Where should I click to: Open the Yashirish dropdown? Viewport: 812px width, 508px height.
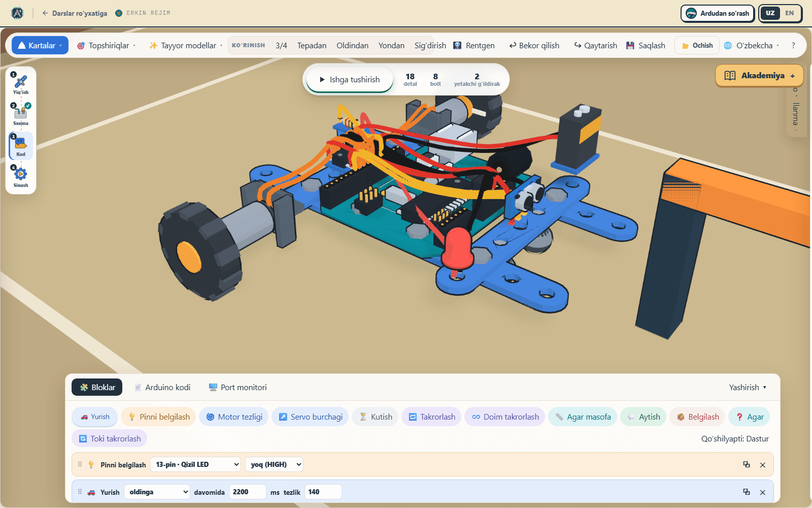(748, 387)
